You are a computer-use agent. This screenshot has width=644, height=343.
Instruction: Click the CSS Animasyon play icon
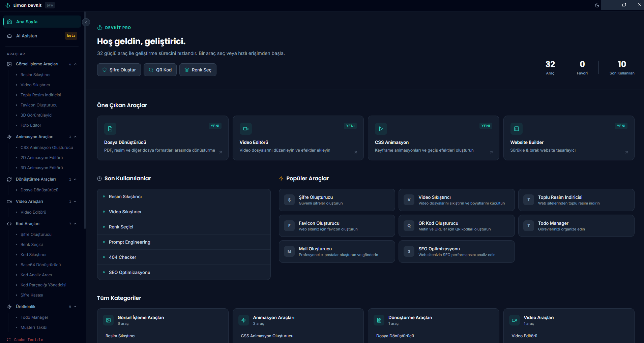(x=381, y=128)
